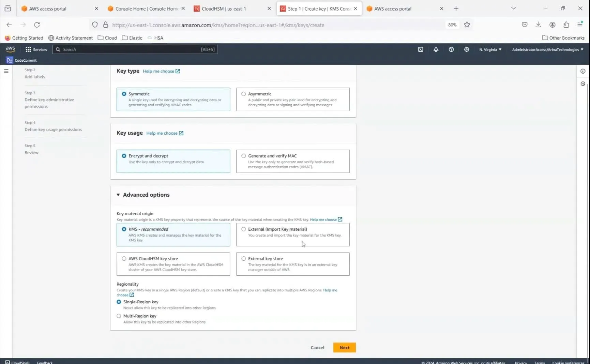This screenshot has height=364, width=590.
Task: Select Multi-Region key option
Action: click(119, 316)
